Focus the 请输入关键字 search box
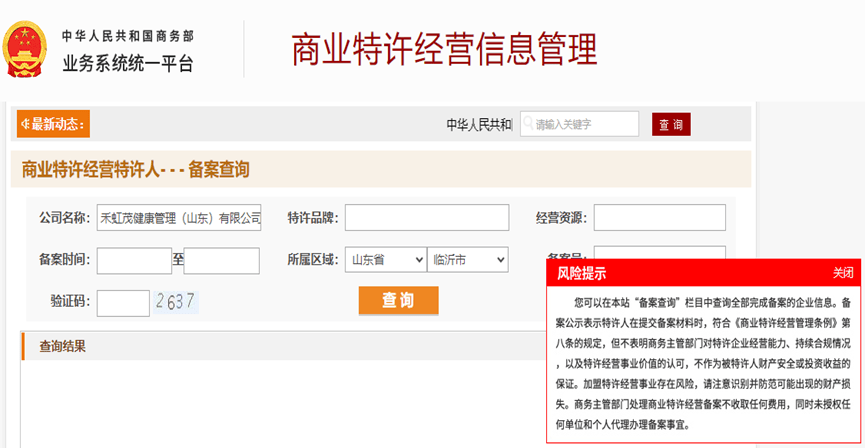The height and width of the screenshot is (448, 865). (585, 124)
